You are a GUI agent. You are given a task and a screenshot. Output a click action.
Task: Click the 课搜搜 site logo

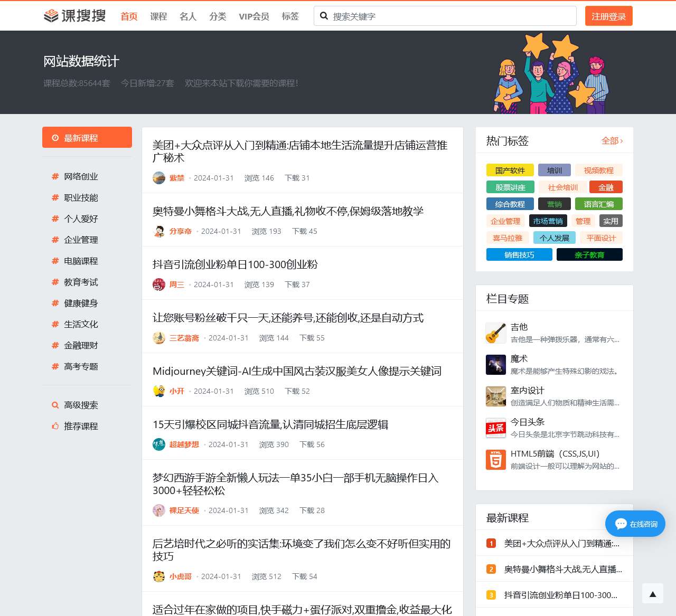point(74,16)
